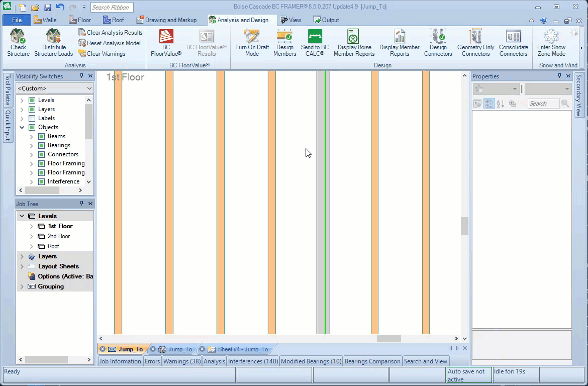Open the Secondary View side tab
This screenshot has height=386, width=588.
[x=578, y=95]
